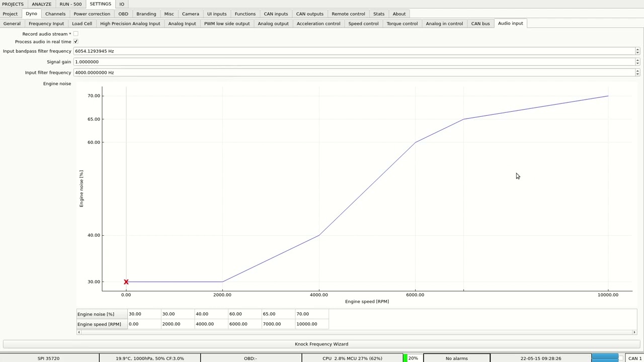Select engine noise cell 40.00

click(x=211, y=314)
